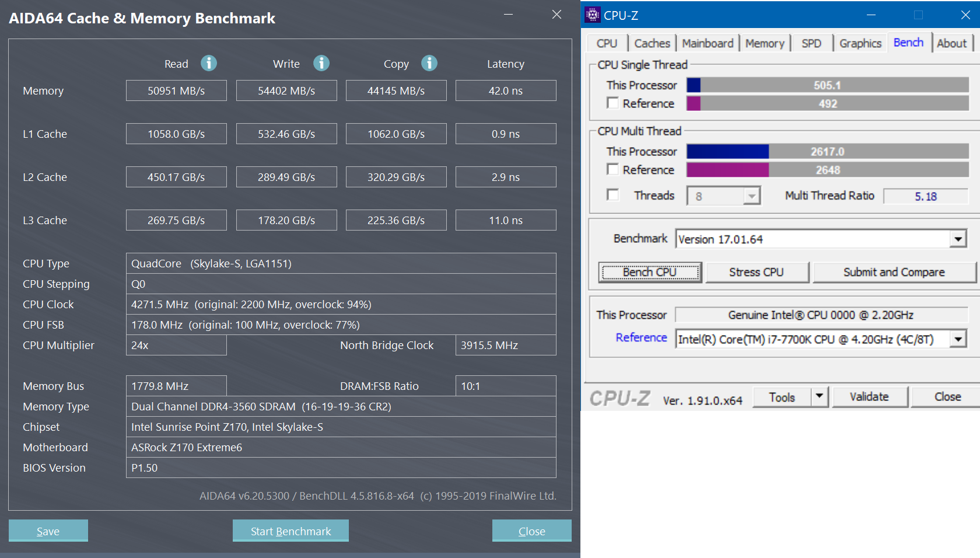Screen dimensions: 980x558
Task: Click the info icon next to Read
Action: coord(209,63)
